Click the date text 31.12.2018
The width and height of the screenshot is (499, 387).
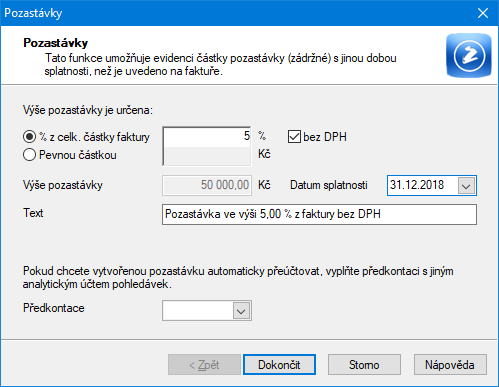pos(417,185)
